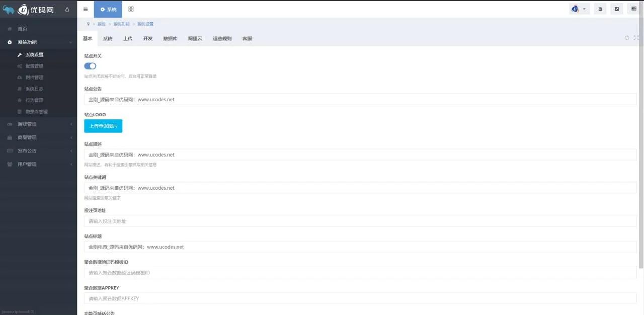The width and height of the screenshot is (644, 315).
Task: Click the 上传单张图片 upload button
Action: click(103, 126)
